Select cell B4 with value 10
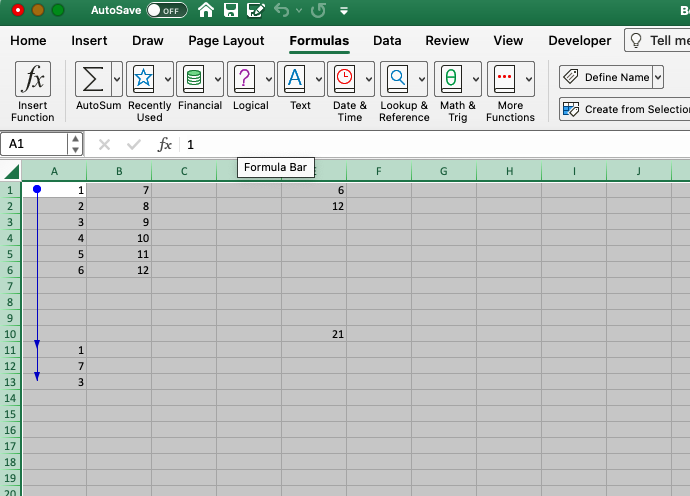690x496 pixels. [119, 238]
